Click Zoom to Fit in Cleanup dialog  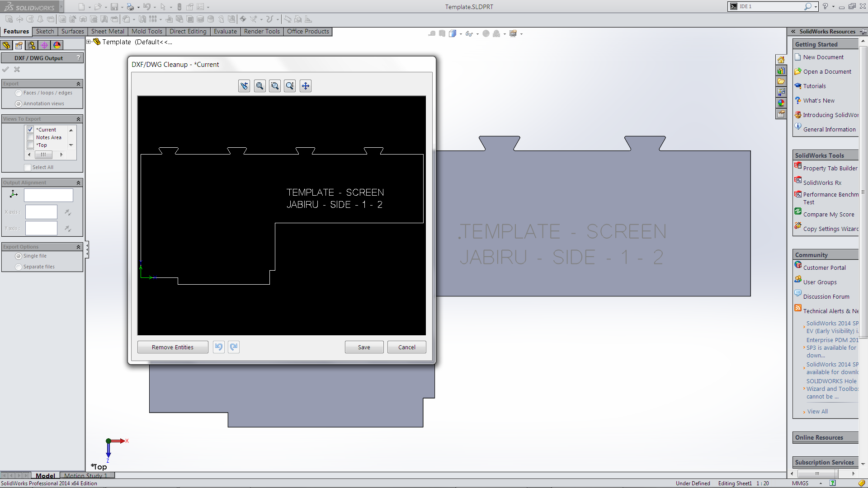point(259,86)
